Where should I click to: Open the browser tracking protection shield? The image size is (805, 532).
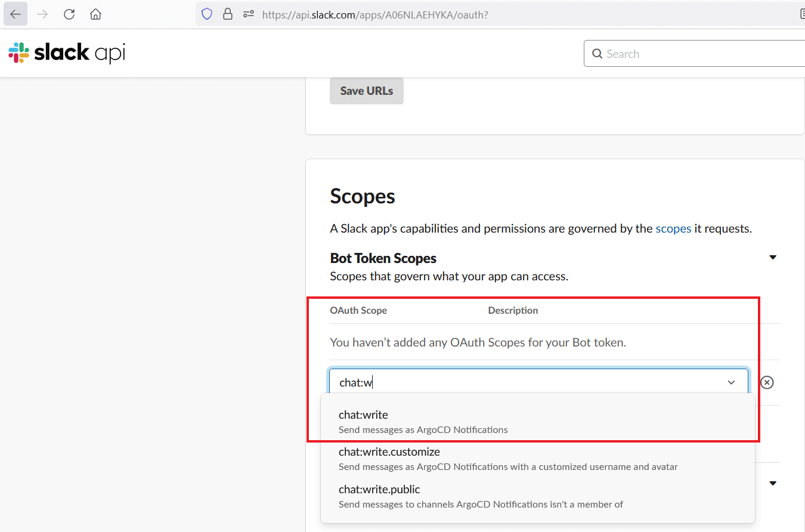point(206,14)
